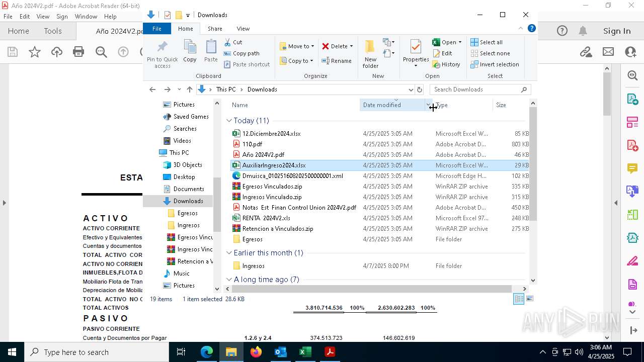Click horizontal scrollbar in file list
Viewport: 644px width, 362px height.
[x=372, y=289]
